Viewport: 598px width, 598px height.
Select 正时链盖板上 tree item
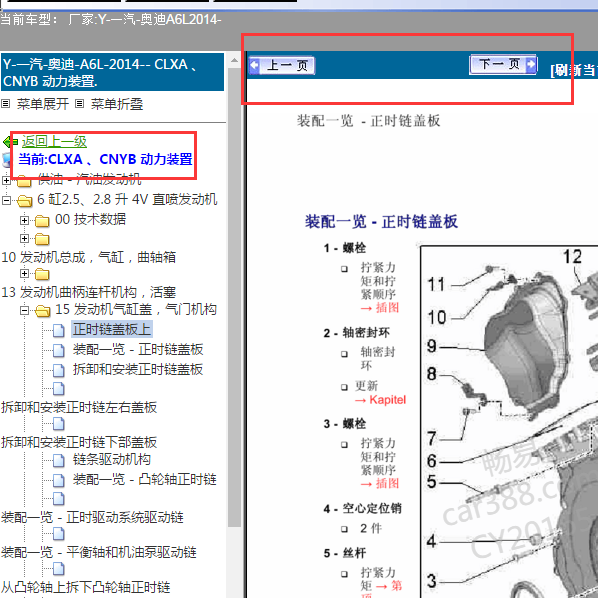112,329
